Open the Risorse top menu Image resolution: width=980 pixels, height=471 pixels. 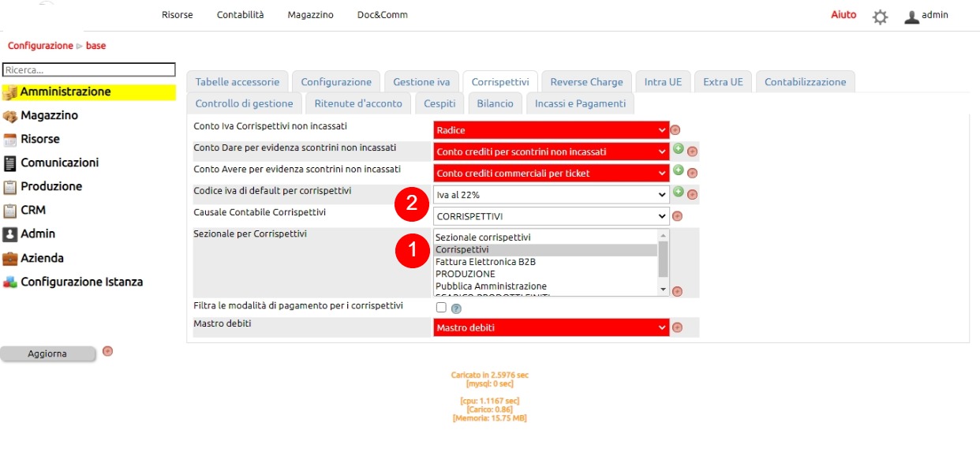(178, 15)
